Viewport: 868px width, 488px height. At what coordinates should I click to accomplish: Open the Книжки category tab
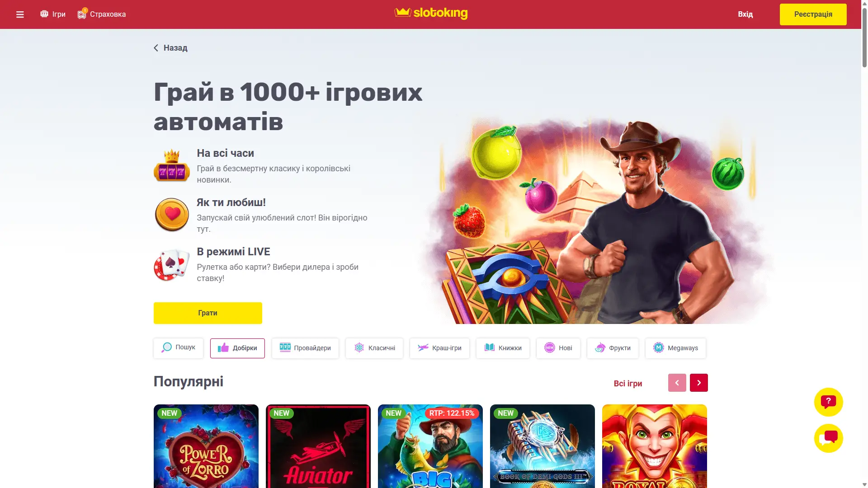503,348
